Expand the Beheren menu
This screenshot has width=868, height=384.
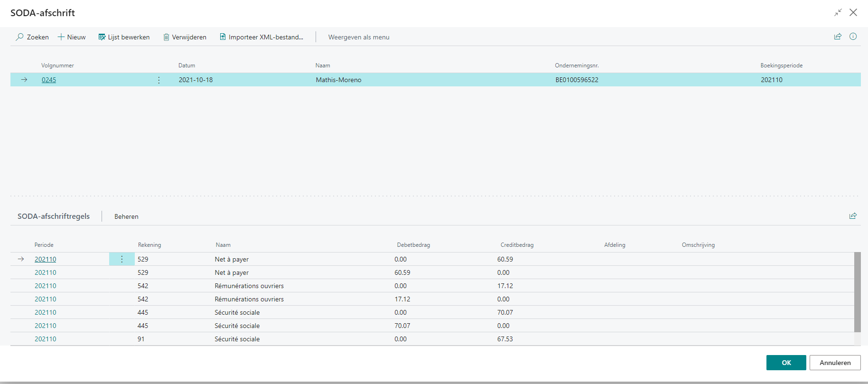click(x=126, y=216)
